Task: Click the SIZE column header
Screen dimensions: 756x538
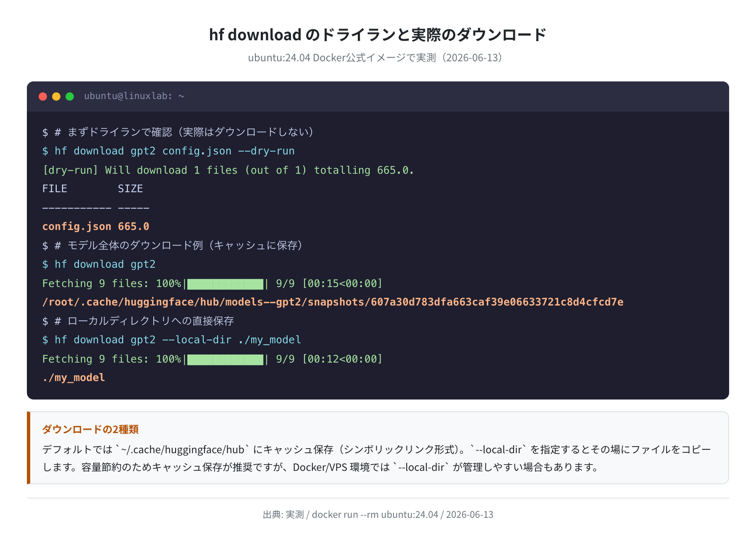Action: pyautogui.click(x=130, y=189)
